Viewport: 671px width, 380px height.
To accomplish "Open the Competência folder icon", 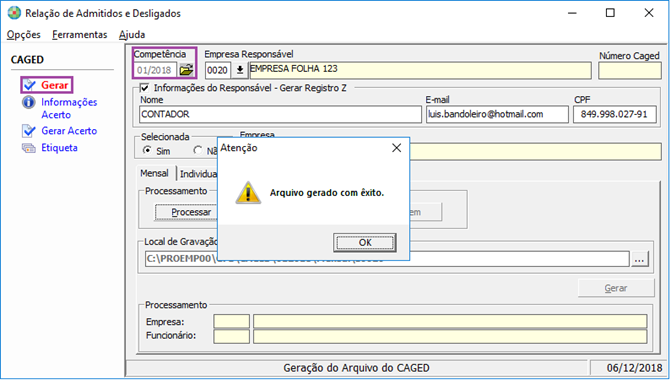I will coord(186,70).
